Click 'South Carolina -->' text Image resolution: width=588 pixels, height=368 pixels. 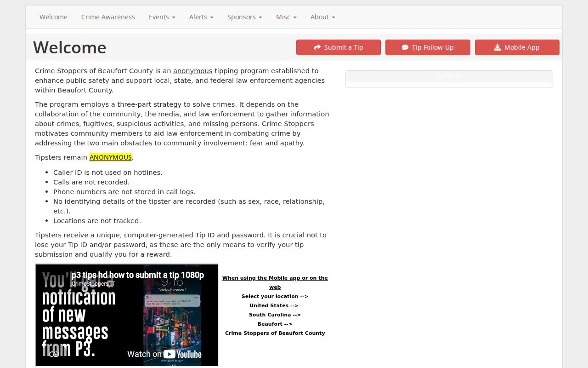point(275,315)
